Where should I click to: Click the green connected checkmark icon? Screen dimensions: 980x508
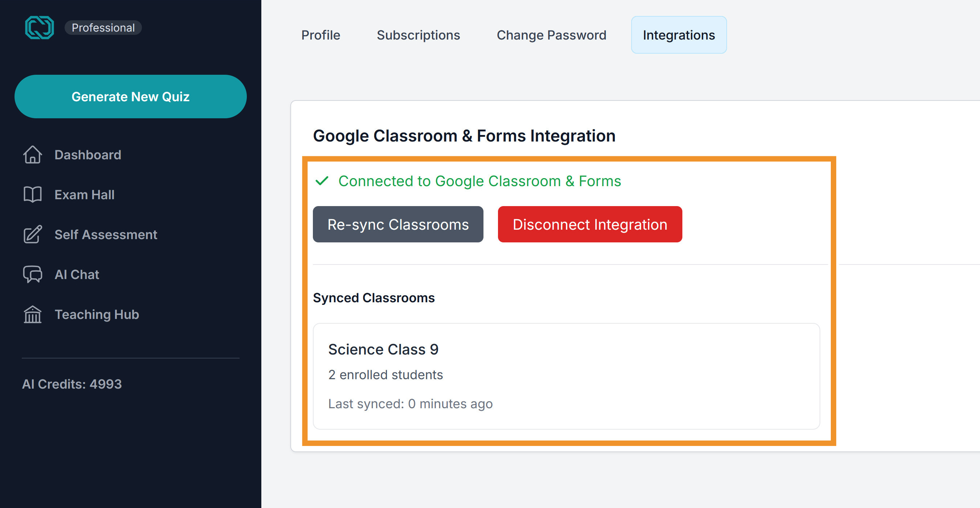tap(322, 181)
